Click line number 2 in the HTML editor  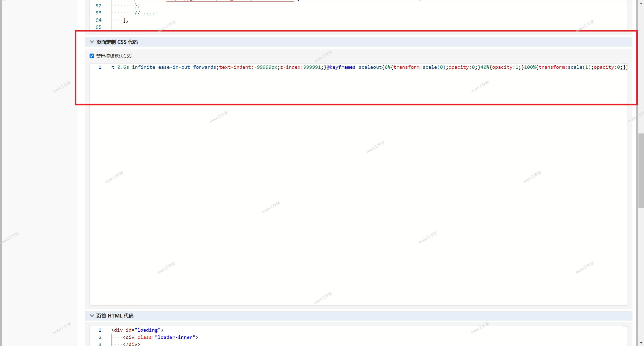[100, 337]
